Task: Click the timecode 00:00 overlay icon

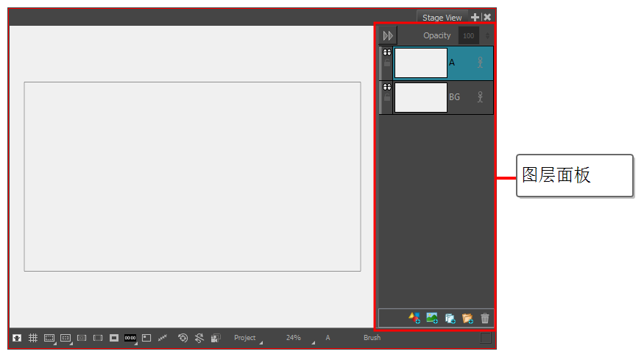Action: [x=130, y=338]
